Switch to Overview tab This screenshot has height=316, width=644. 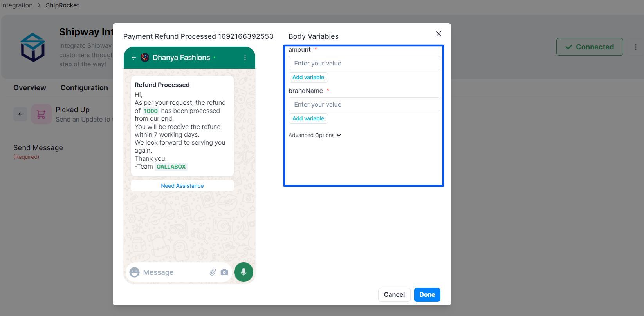pos(30,88)
